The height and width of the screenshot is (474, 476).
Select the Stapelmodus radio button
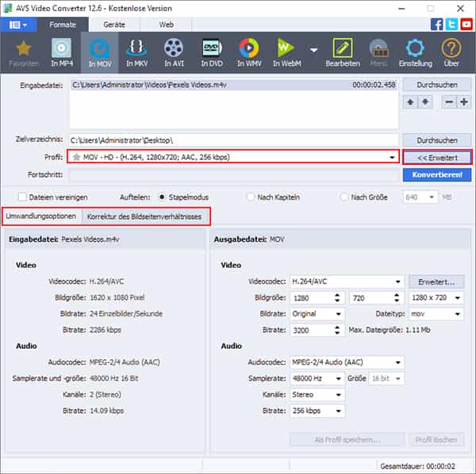click(162, 197)
